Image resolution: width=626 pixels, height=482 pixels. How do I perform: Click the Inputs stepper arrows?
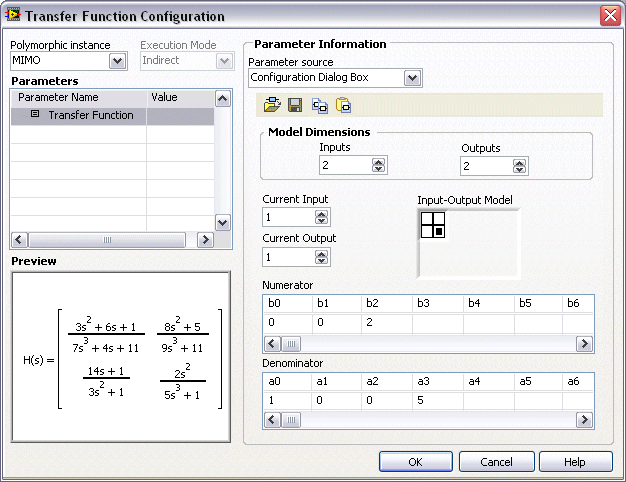click(x=378, y=166)
